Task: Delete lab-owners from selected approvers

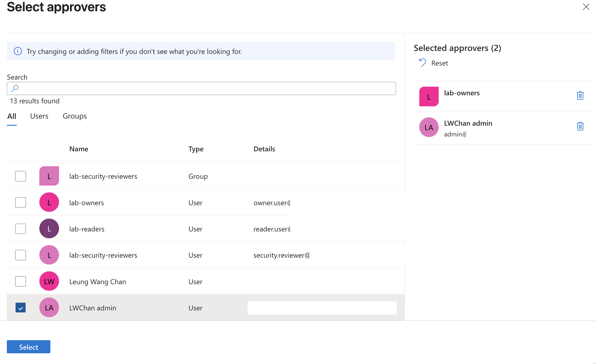Action: [x=580, y=96]
